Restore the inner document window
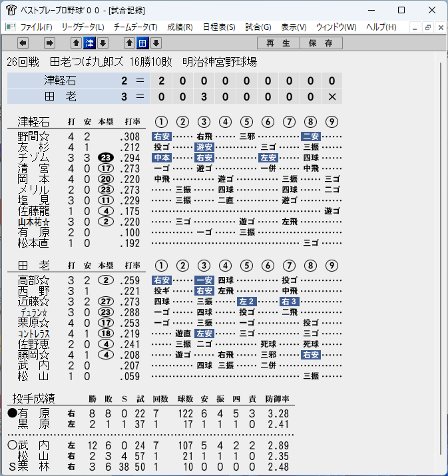The image size is (448, 476). tap(428, 27)
